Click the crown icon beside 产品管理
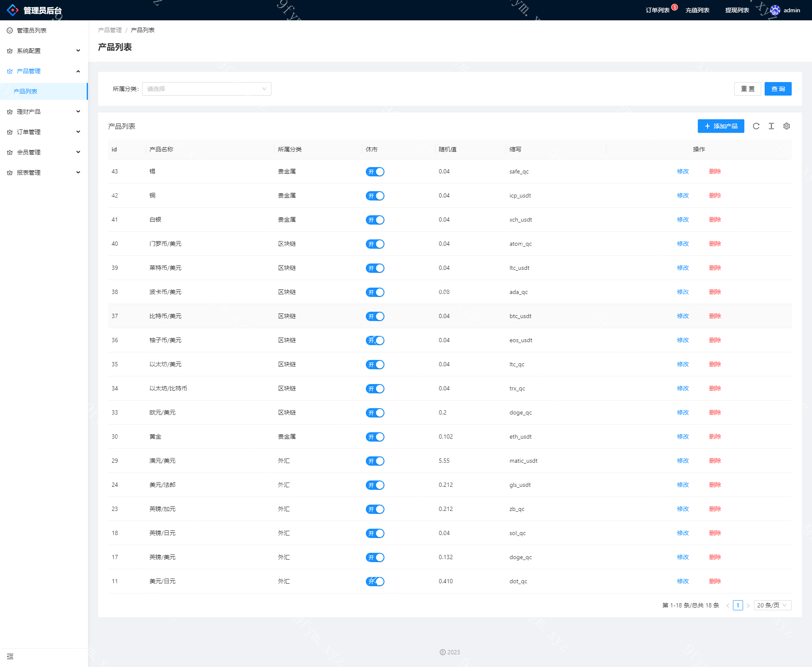This screenshot has width=812, height=667. coord(10,71)
